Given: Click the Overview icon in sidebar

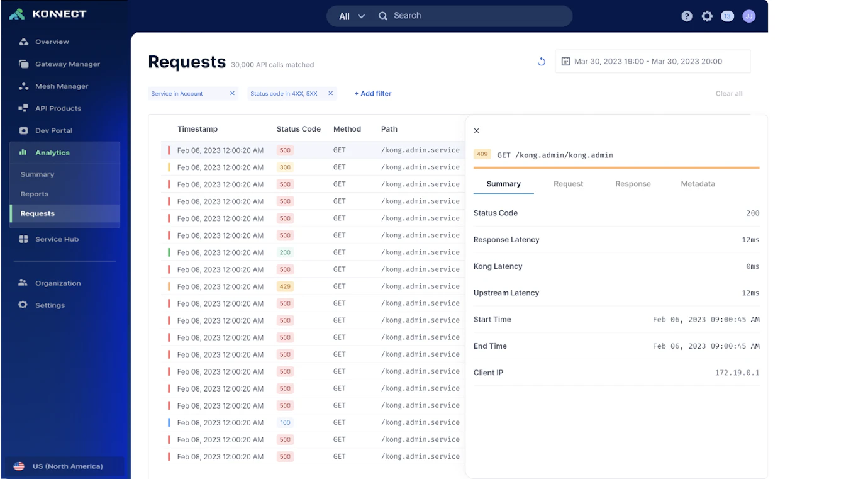Looking at the screenshot, I should pos(24,42).
